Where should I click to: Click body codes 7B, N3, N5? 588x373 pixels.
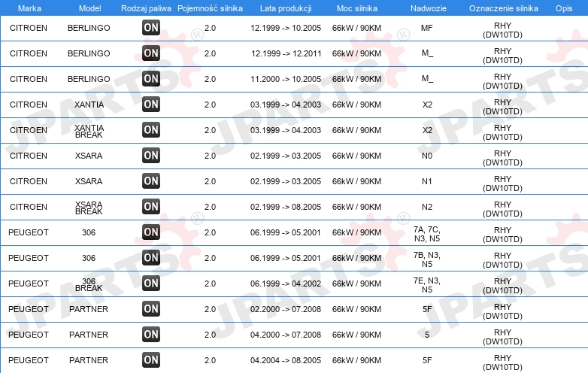[x=427, y=259]
